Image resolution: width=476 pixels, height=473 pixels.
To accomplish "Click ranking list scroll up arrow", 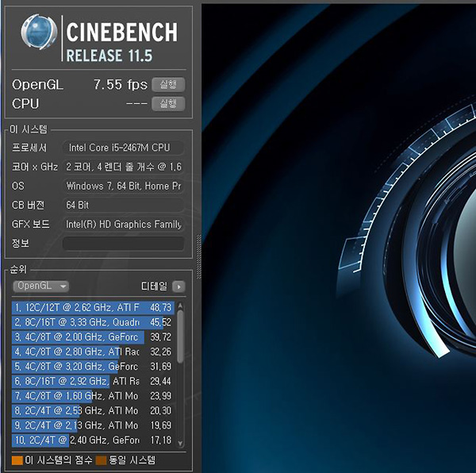I will [180, 306].
